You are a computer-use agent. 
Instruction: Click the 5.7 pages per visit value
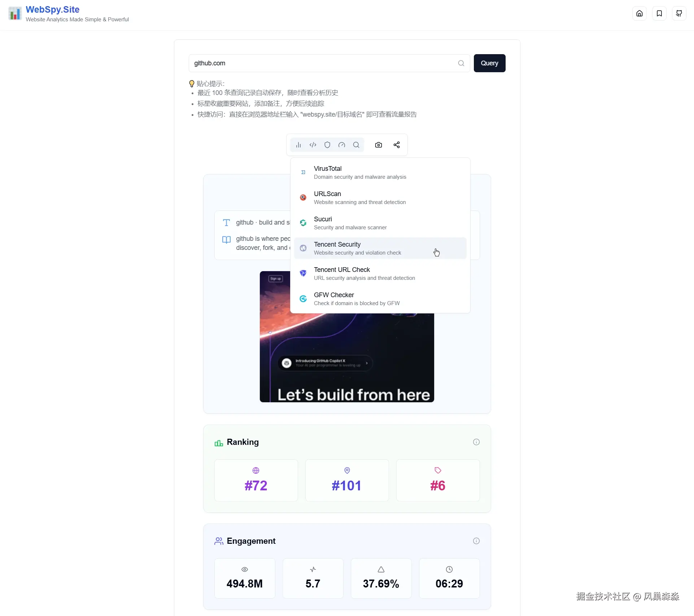tap(313, 584)
